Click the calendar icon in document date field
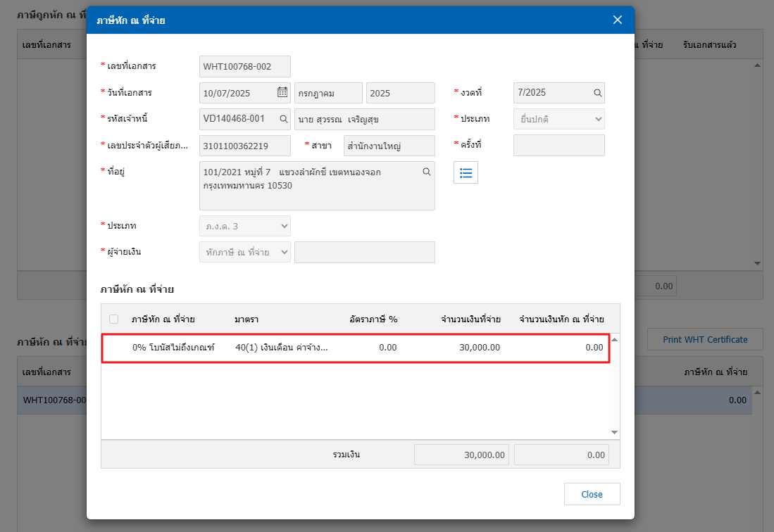 coord(282,92)
